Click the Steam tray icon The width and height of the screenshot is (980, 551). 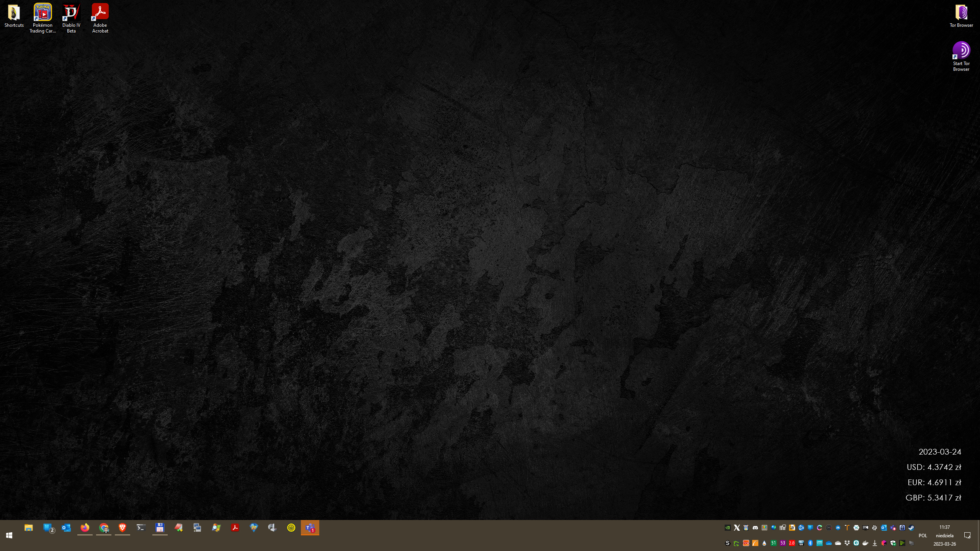911,528
